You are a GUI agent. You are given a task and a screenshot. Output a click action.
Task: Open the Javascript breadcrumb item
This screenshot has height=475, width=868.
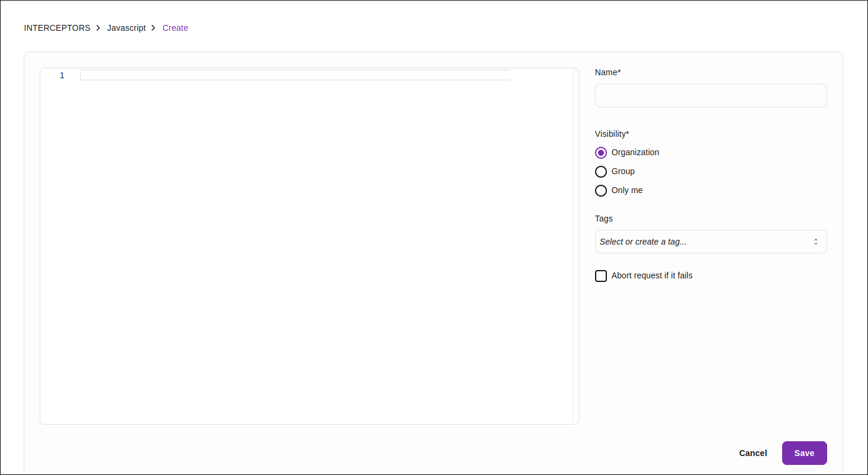(x=126, y=28)
